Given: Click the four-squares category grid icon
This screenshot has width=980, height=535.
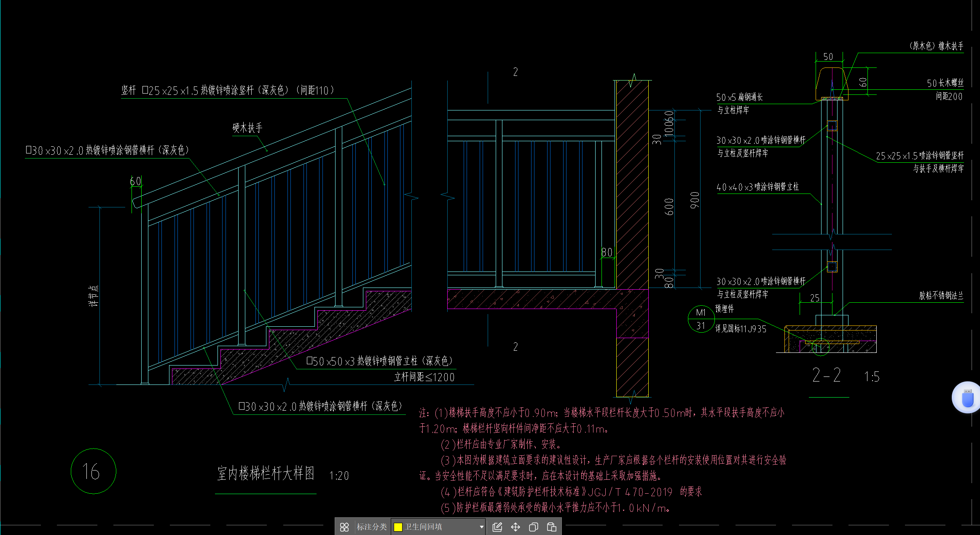Looking at the screenshot, I should tap(344, 527).
